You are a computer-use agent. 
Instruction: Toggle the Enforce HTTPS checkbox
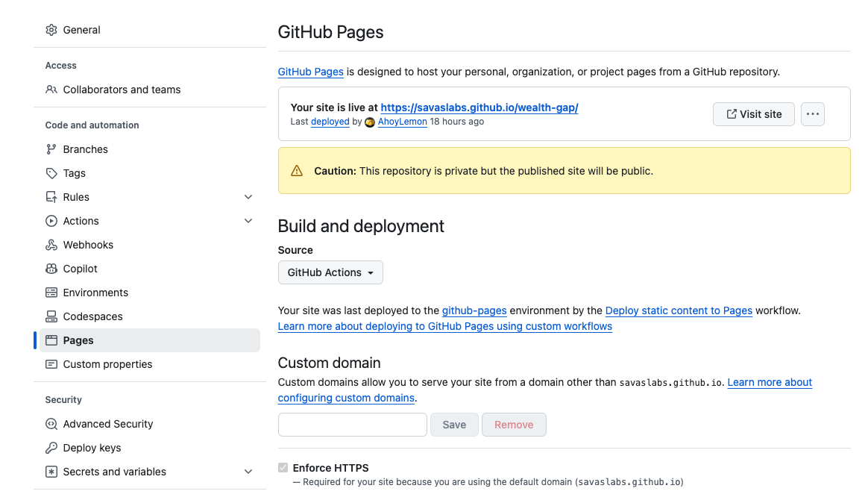click(x=283, y=467)
